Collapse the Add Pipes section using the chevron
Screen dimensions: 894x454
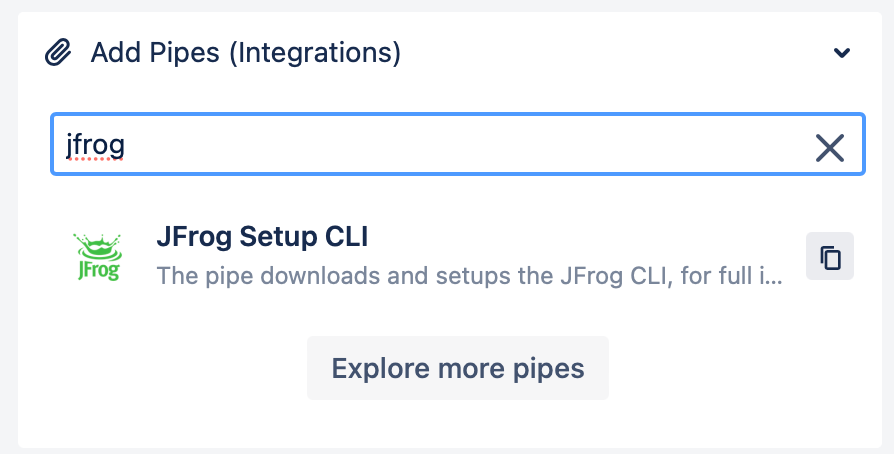(x=842, y=53)
